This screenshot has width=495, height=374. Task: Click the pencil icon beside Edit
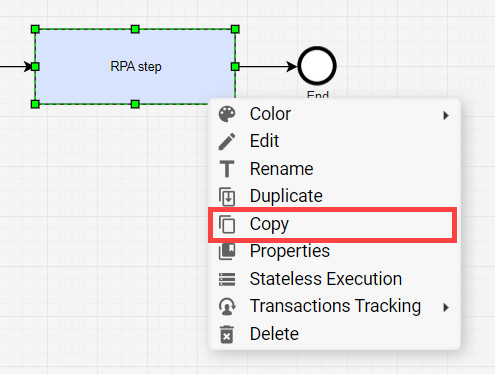(227, 141)
